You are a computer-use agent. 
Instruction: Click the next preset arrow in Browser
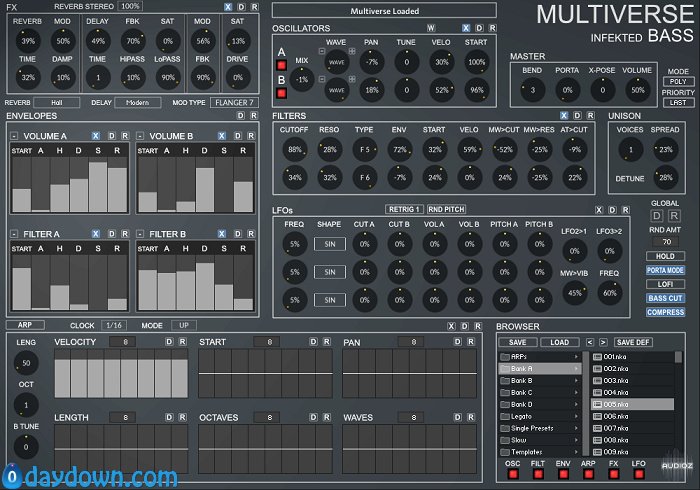click(603, 342)
